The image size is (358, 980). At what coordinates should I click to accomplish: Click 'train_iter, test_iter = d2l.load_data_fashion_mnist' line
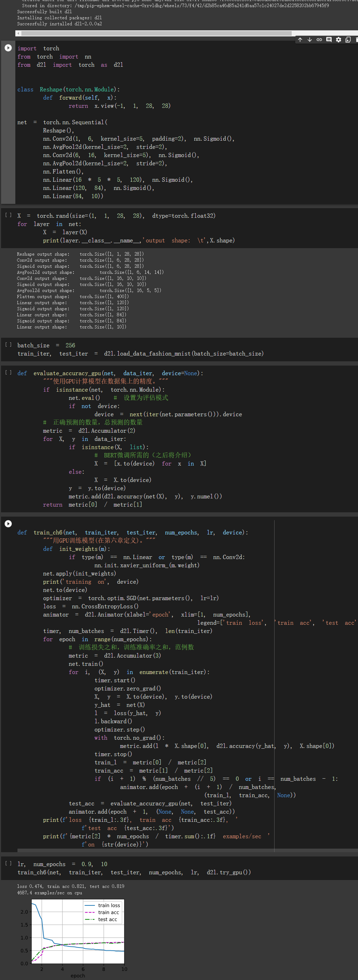pos(140,353)
